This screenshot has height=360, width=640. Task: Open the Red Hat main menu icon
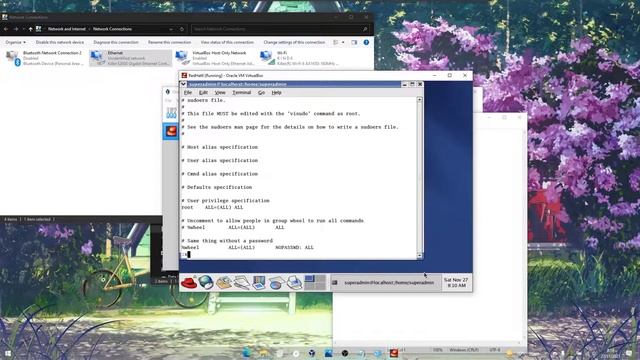coord(189,282)
